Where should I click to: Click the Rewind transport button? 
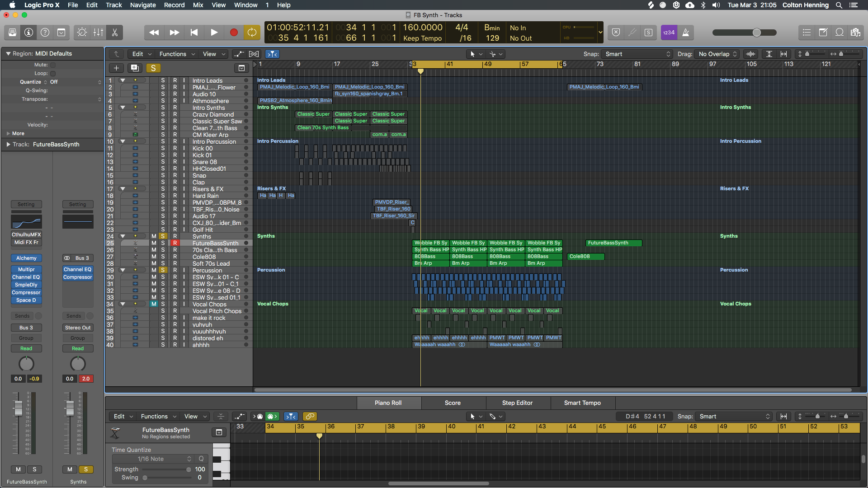(x=154, y=33)
